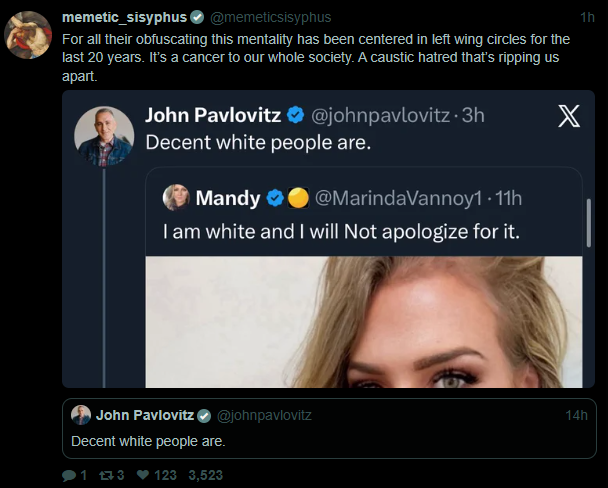This screenshot has height=488, width=608.
Task: Open memetic_sisyphus profile avatar
Action: 29,36
